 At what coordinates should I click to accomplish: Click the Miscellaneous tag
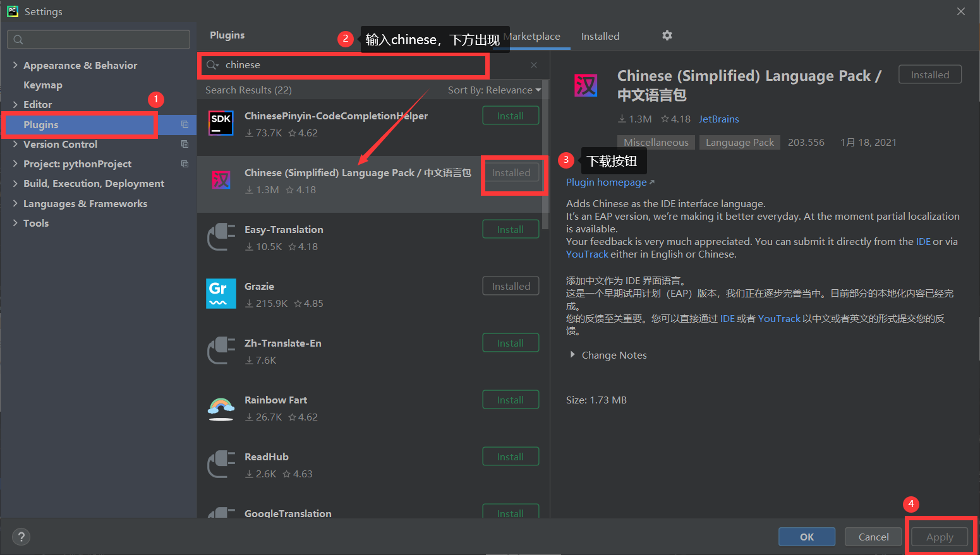click(x=656, y=142)
